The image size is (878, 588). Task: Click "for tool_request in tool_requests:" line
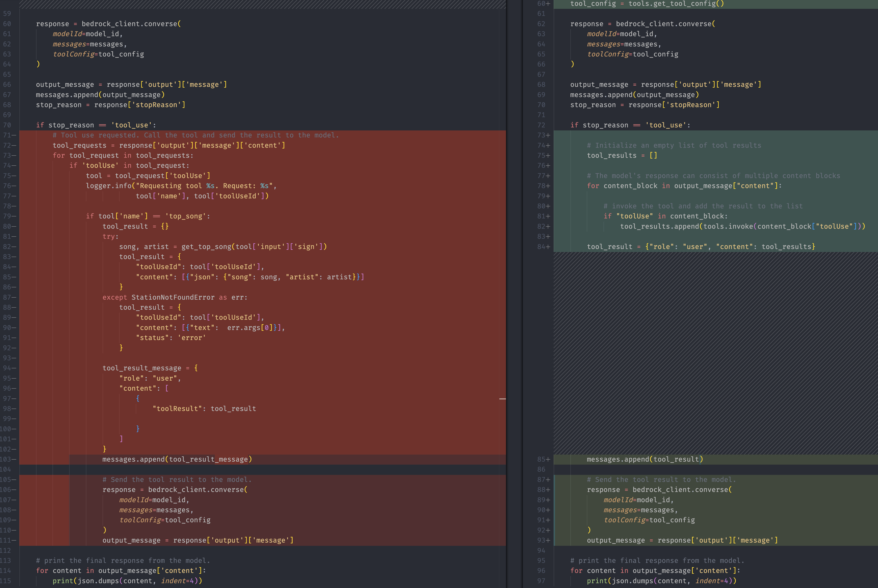(x=123, y=156)
